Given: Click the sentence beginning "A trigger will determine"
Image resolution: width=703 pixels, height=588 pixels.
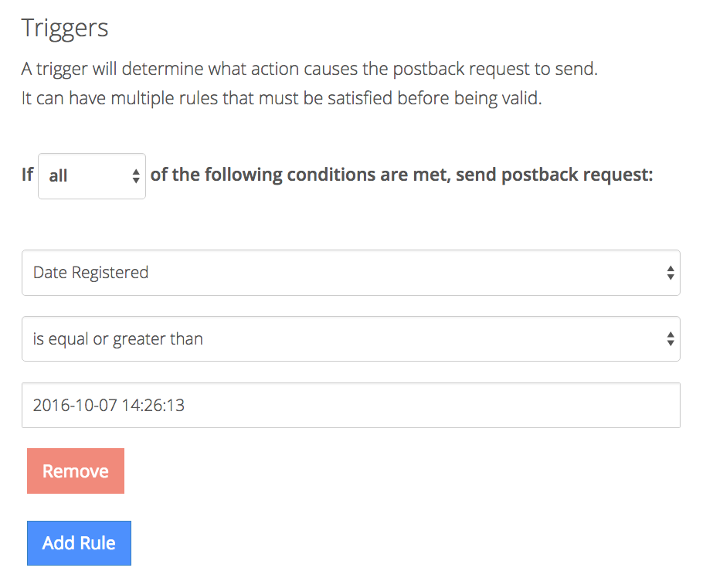Looking at the screenshot, I should click(x=309, y=69).
